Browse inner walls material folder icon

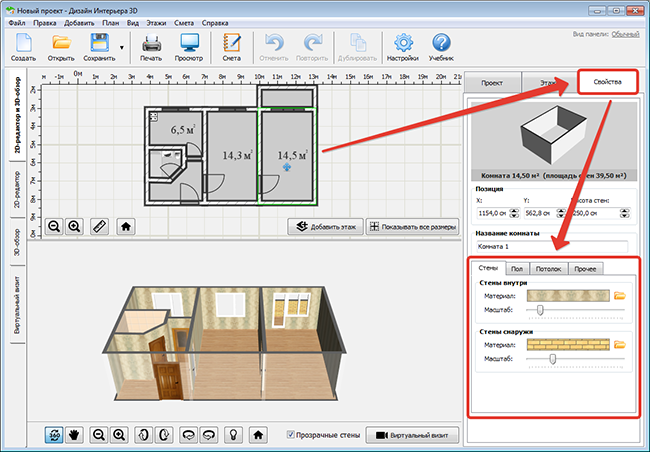[620, 296]
